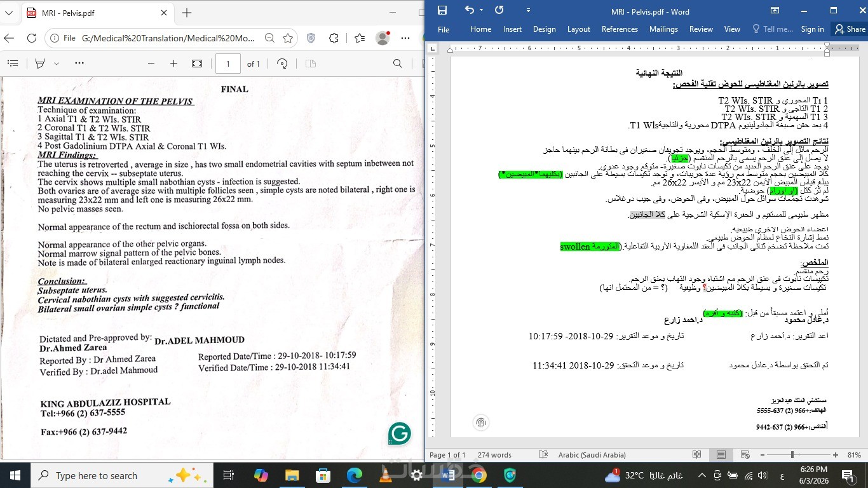Open the References ribbon tab
This screenshot has height=488, width=868.
pos(620,29)
